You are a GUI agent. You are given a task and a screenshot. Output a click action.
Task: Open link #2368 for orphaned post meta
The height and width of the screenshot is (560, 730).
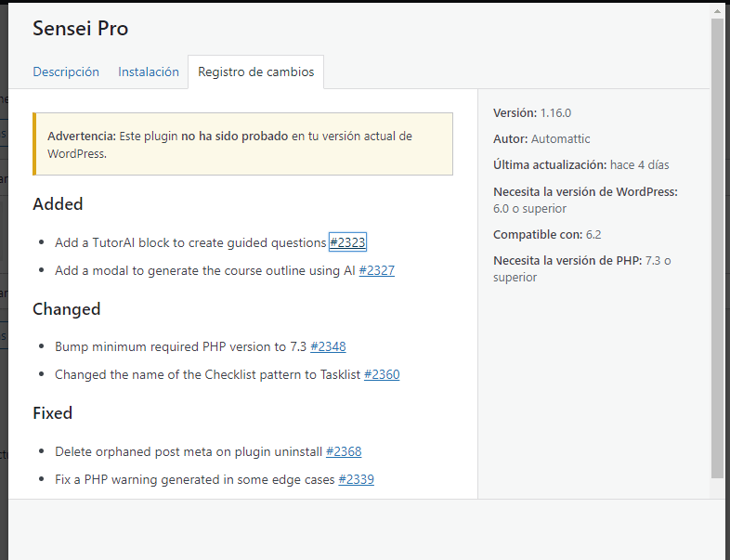[344, 451]
